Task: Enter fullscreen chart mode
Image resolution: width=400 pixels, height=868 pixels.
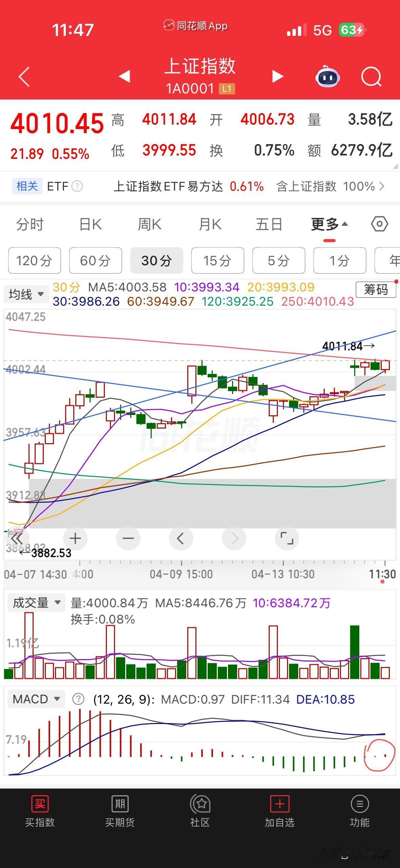Action: point(287,538)
